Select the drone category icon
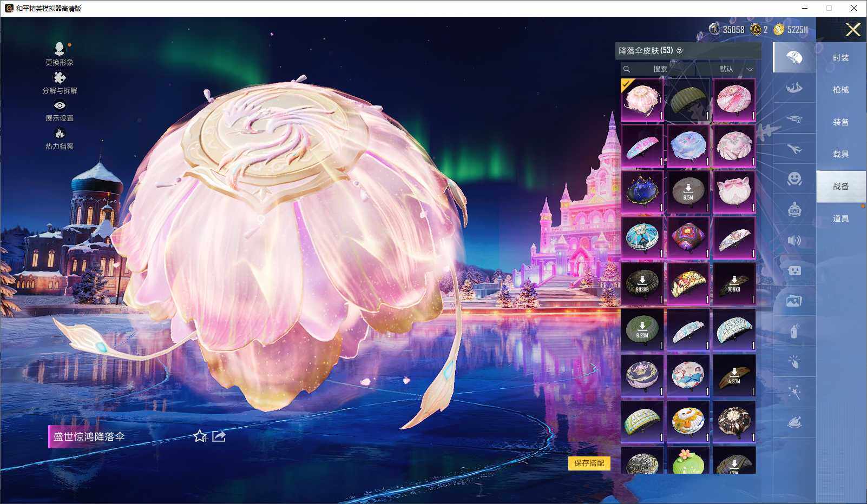 pyautogui.click(x=794, y=118)
